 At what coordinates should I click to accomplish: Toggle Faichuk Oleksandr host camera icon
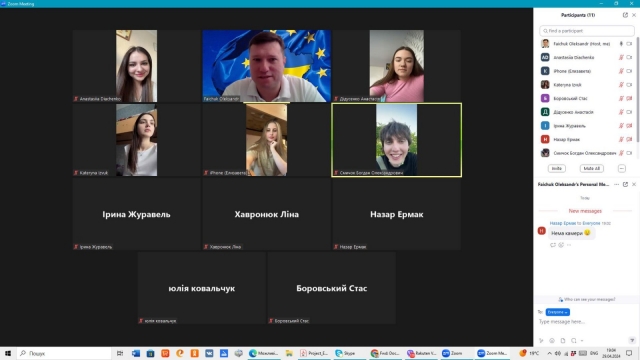click(x=629, y=44)
